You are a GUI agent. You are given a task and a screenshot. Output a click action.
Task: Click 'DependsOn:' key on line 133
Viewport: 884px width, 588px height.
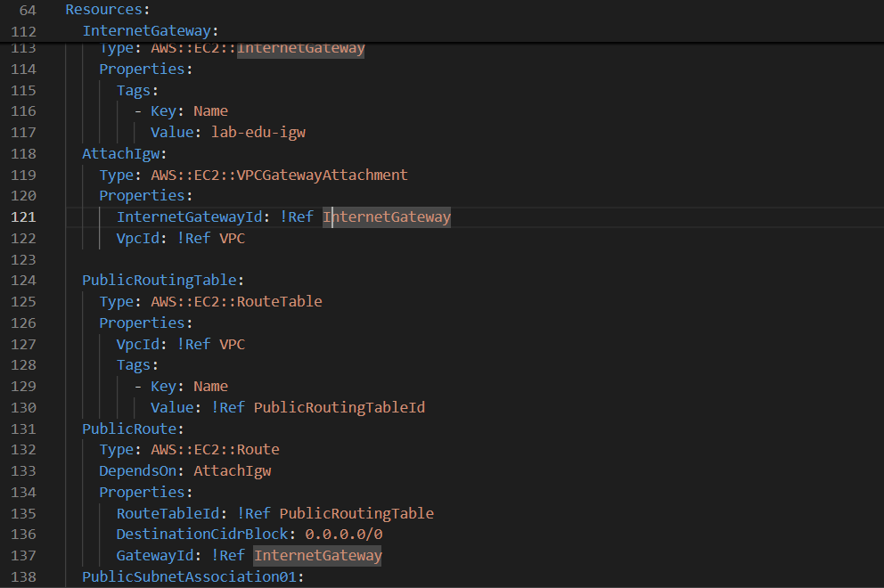[142, 471]
